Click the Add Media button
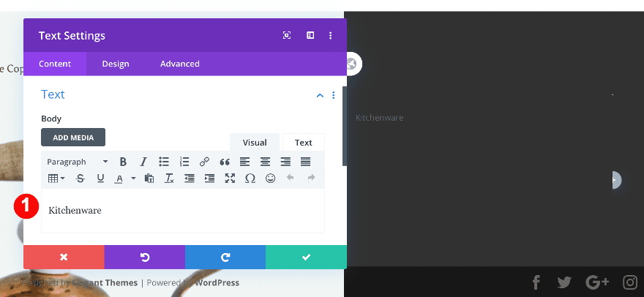Screen dimensions: 644x297 [x=73, y=138]
